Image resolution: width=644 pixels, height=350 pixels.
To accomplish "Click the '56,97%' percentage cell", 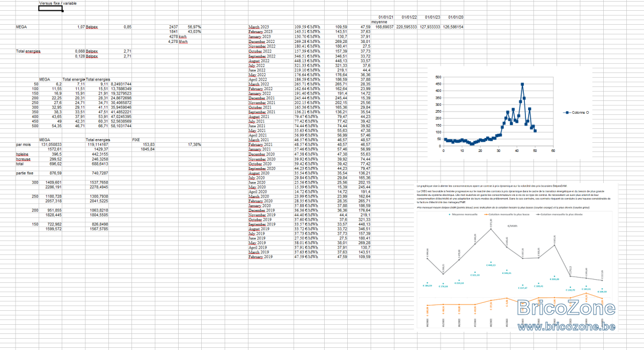I will pos(194,26).
